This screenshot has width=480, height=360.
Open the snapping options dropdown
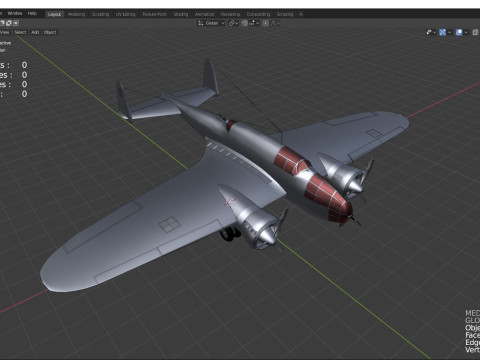tap(254, 23)
